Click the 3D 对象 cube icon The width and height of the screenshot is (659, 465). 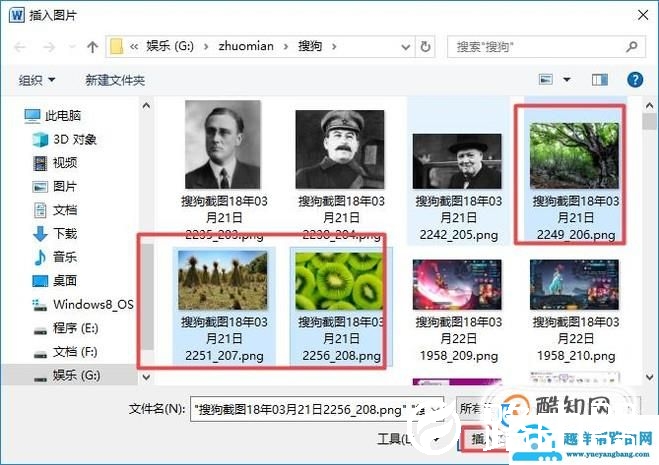tap(40, 139)
